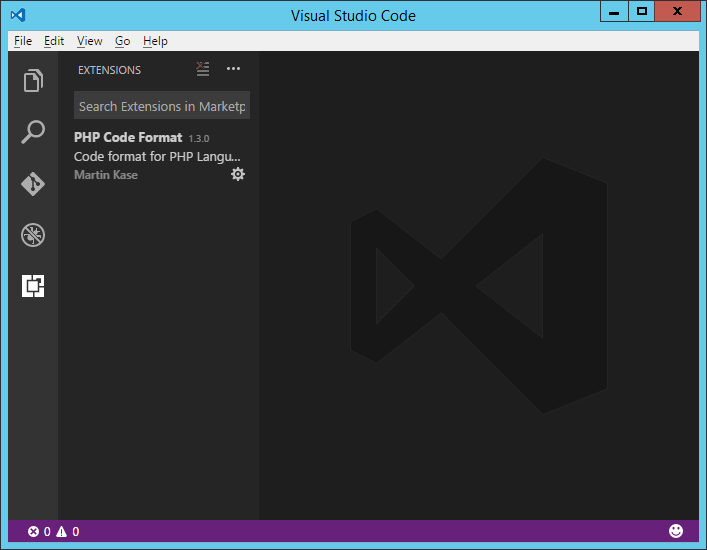
Task: Open the Explorer view in activity bar
Action: point(33,81)
